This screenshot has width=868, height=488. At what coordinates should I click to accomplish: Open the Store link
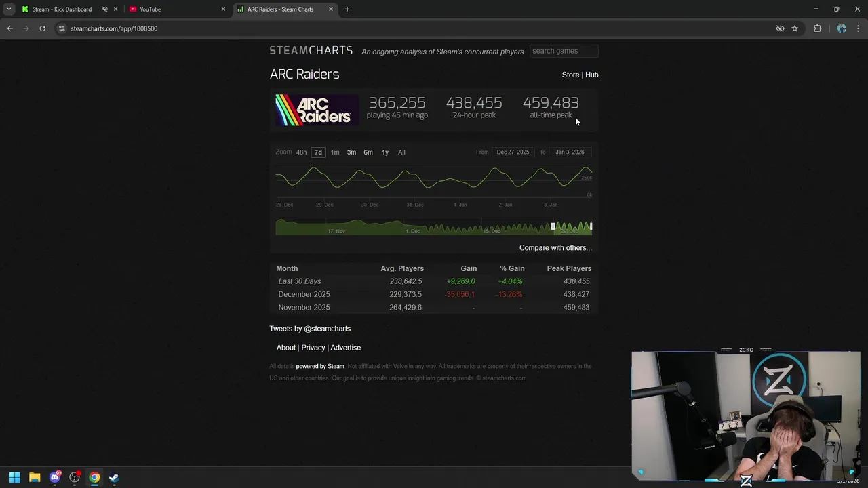570,75
